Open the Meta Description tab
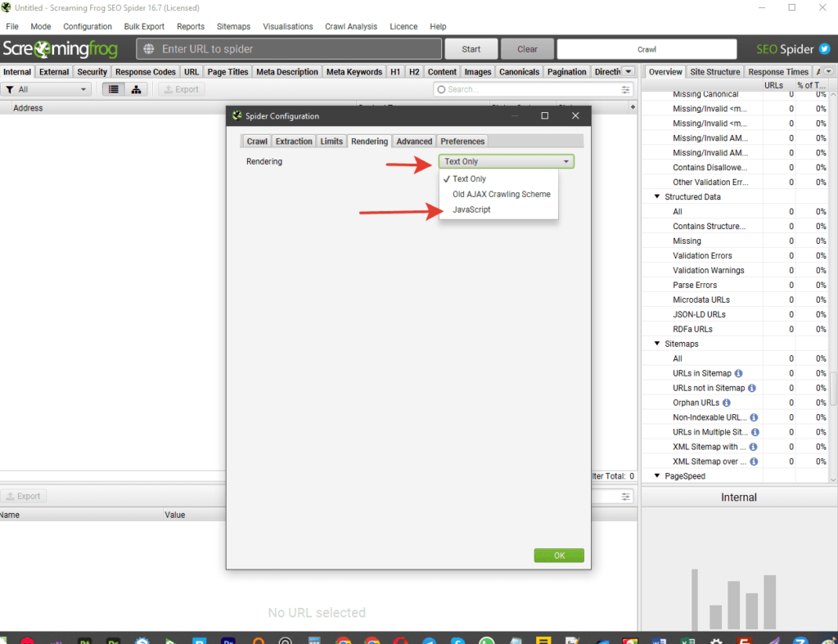 click(x=287, y=72)
